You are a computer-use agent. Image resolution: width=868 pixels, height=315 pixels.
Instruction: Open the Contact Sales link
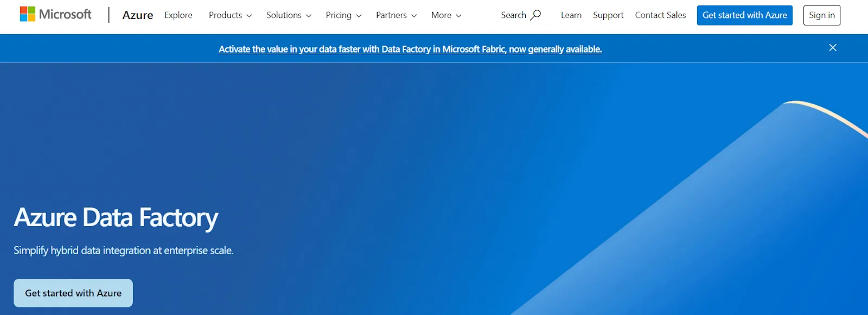(660, 15)
